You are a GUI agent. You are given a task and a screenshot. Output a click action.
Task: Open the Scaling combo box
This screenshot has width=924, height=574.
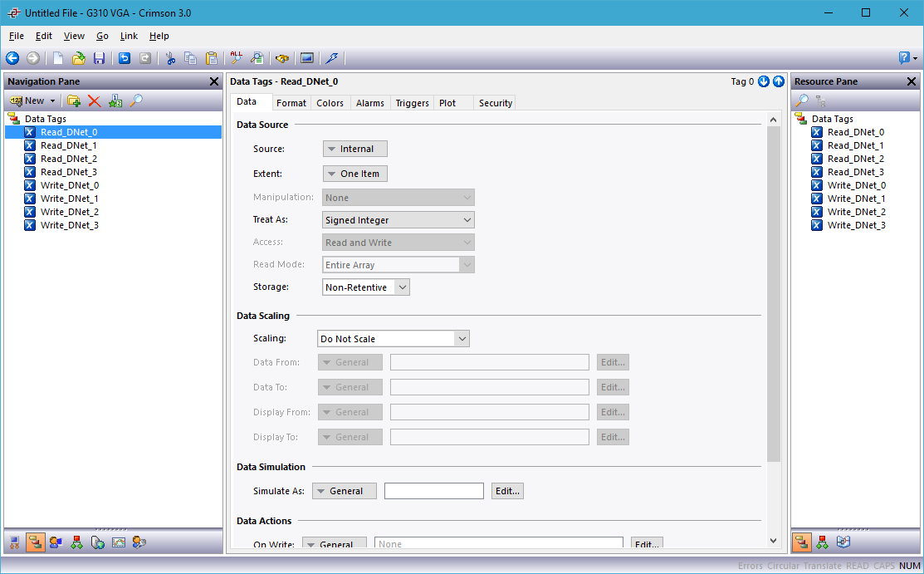coord(393,339)
